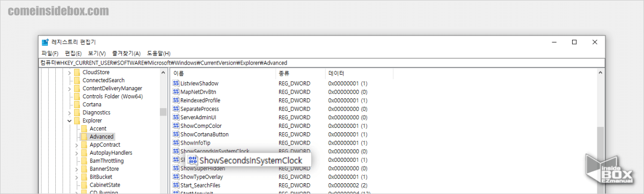Click the key tree vertical scrollbar thumb
This screenshot has width=644, height=194.
[163, 112]
